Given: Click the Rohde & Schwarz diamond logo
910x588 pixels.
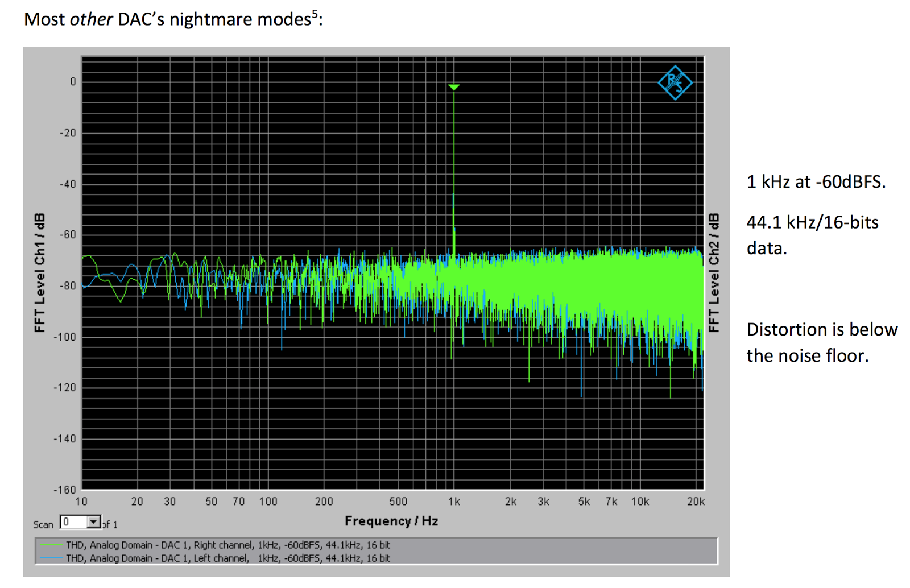Looking at the screenshot, I should (675, 83).
